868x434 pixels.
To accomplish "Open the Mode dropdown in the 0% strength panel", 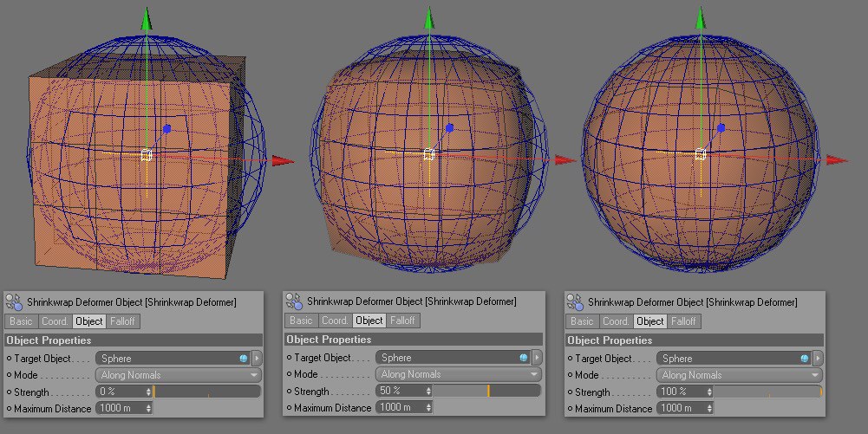I will point(178,375).
